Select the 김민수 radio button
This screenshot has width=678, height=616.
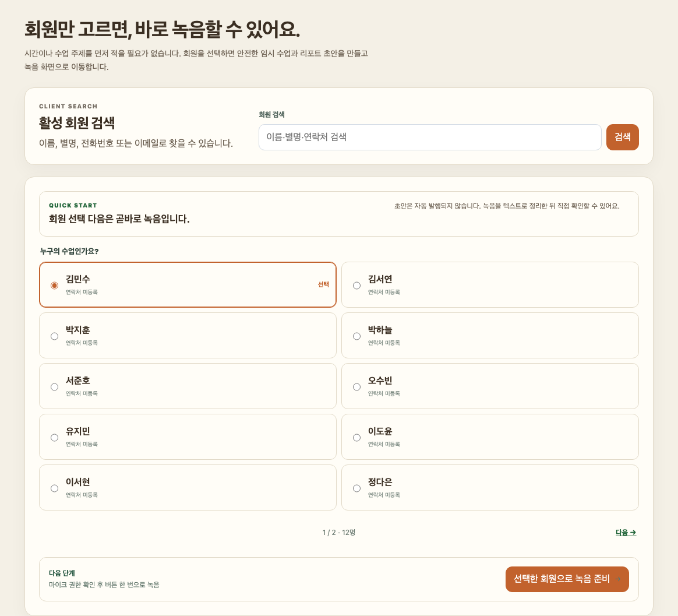click(x=55, y=286)
